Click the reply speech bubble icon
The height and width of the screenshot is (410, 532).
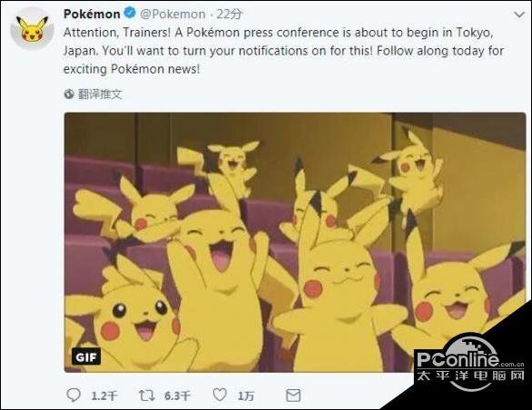[x=74, y=395]
